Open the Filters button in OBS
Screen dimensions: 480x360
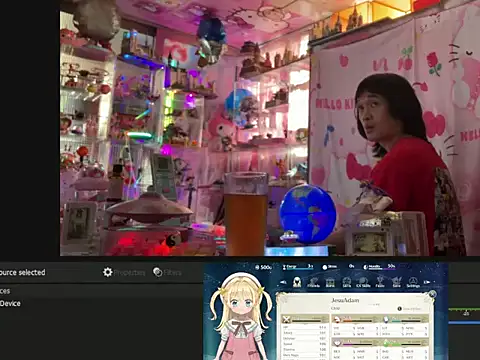167,272
